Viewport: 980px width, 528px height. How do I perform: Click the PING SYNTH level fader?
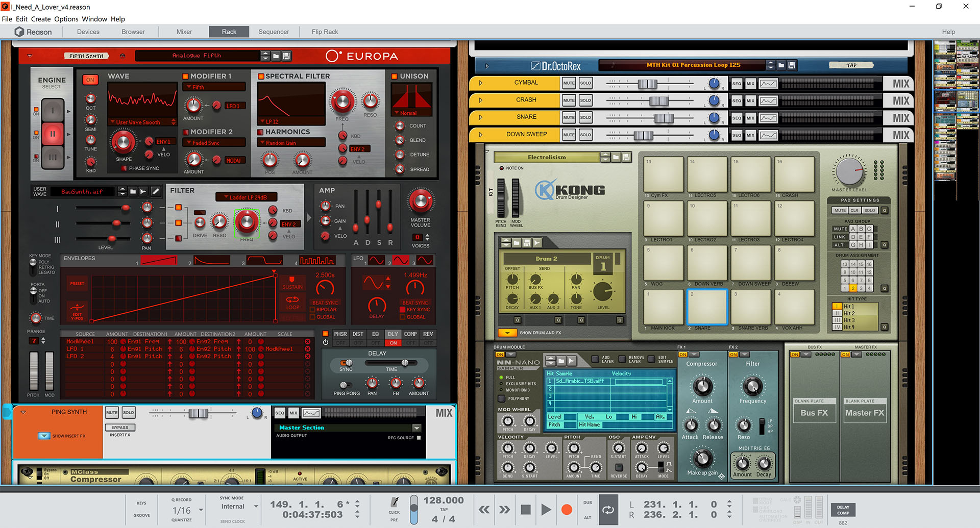(198, 413)
